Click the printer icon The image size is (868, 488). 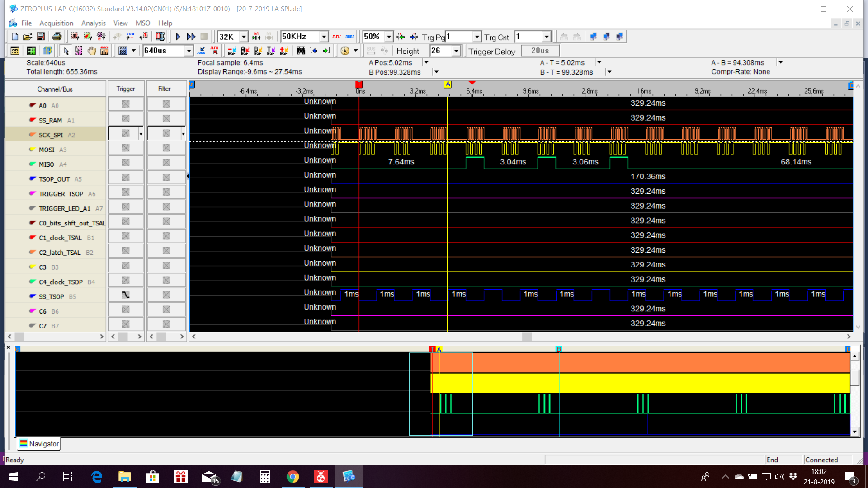click(57, 37)
